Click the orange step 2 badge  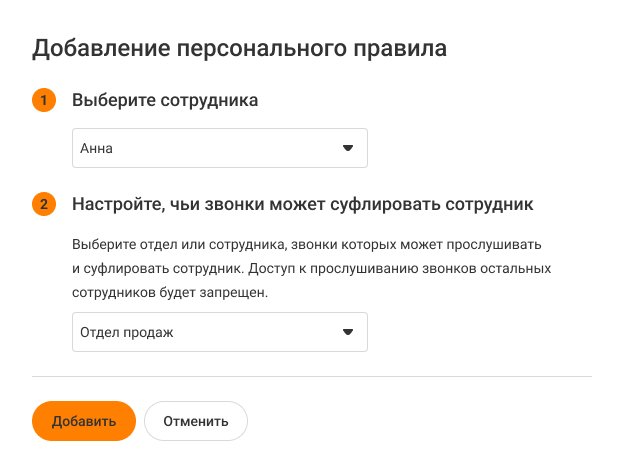(x=44, y=205)
